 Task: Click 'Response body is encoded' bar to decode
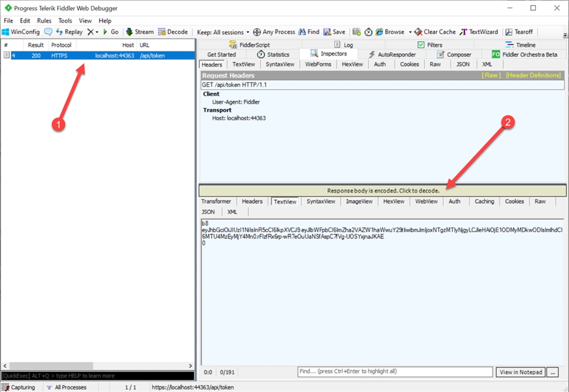pos(383,190)
